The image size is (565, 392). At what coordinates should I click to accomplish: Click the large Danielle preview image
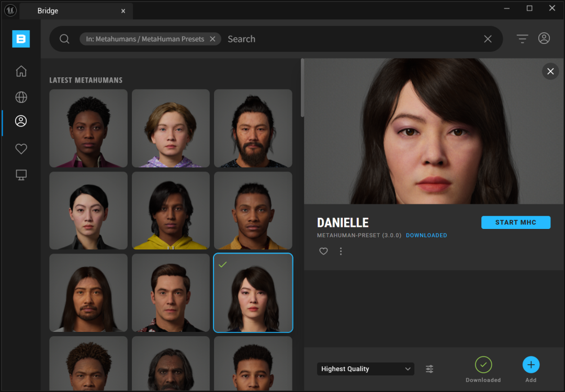[x=434, y=131]
